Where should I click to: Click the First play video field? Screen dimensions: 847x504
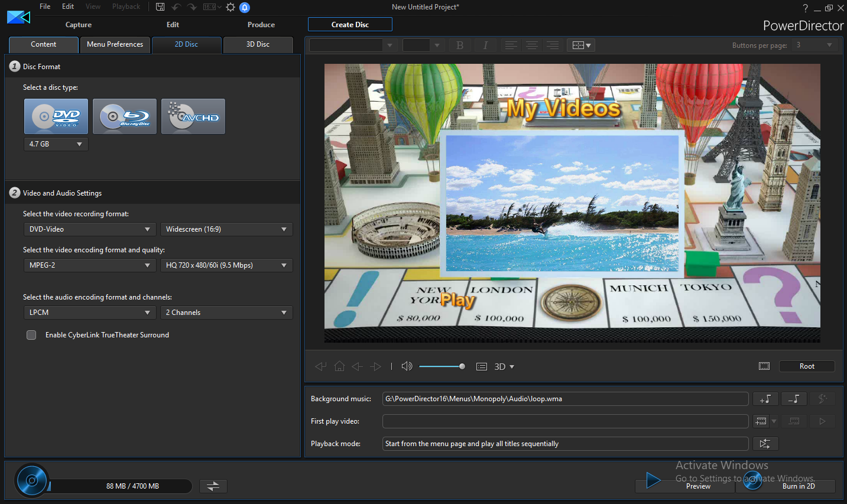click(566, 421)
